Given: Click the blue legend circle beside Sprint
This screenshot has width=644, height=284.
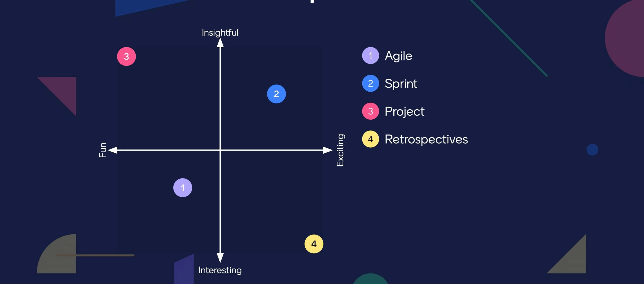Looking at the screenshot, I should pyautogui.click(x=370, y=83).
